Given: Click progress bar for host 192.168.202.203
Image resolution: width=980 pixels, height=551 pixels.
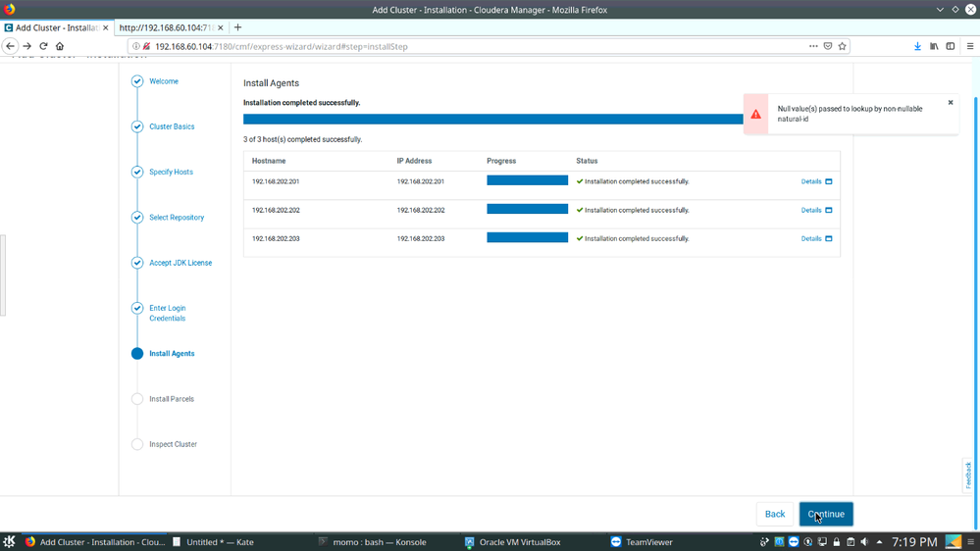Looking at the screenshot, I should pos(528,237).
